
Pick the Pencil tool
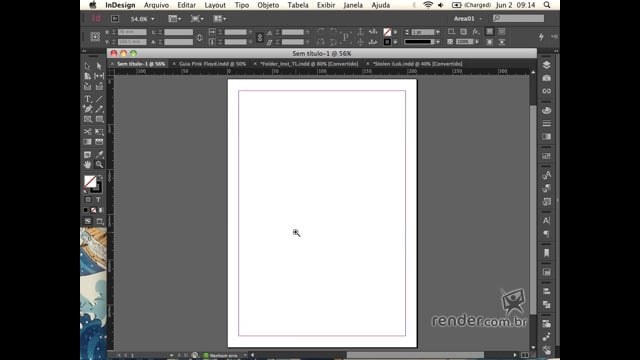point(99,109)
